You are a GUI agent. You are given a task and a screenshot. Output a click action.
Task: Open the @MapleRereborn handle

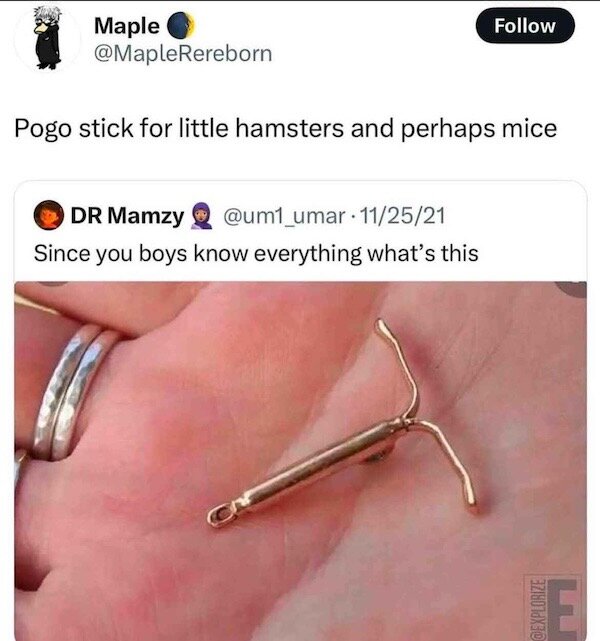(183, 54)
